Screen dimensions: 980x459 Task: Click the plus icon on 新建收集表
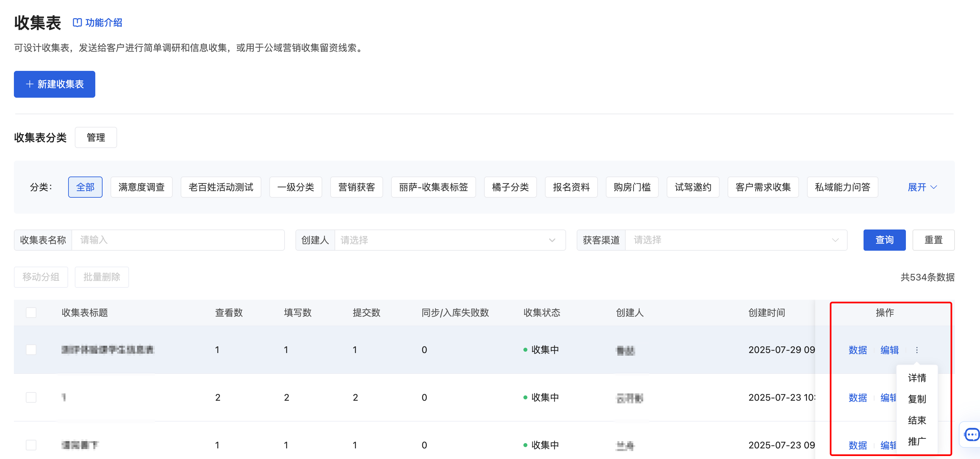coord(30,84)
